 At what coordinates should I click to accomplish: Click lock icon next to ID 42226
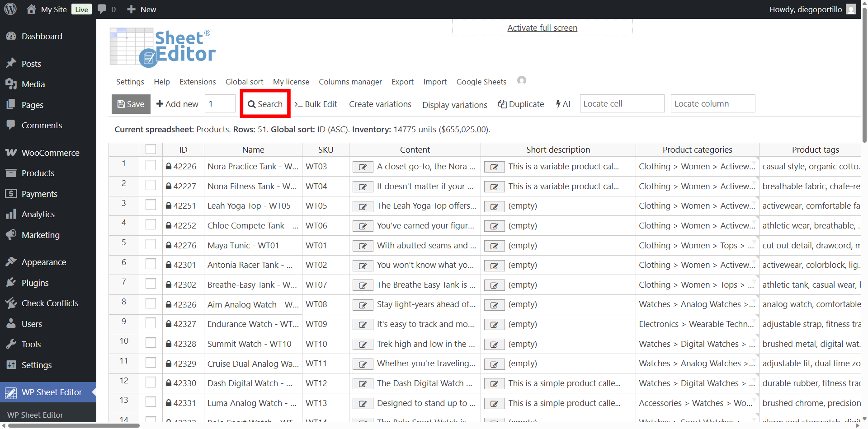click(168, 167)
